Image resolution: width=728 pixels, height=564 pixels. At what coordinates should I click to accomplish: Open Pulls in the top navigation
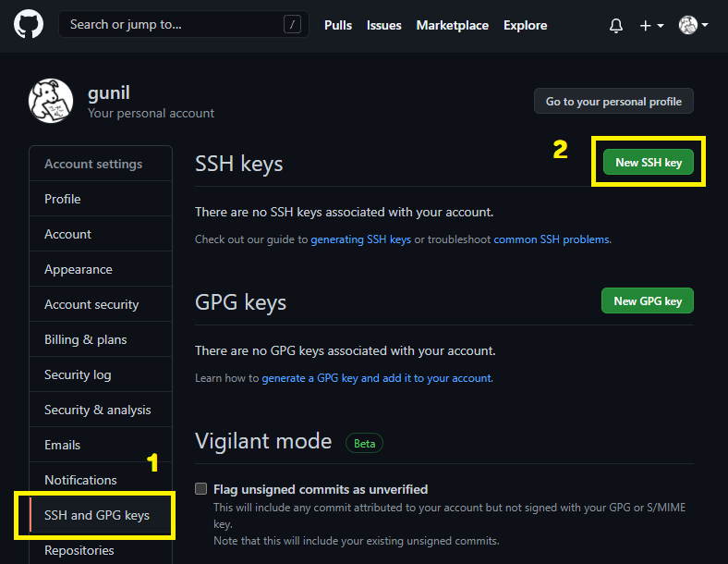338,25
